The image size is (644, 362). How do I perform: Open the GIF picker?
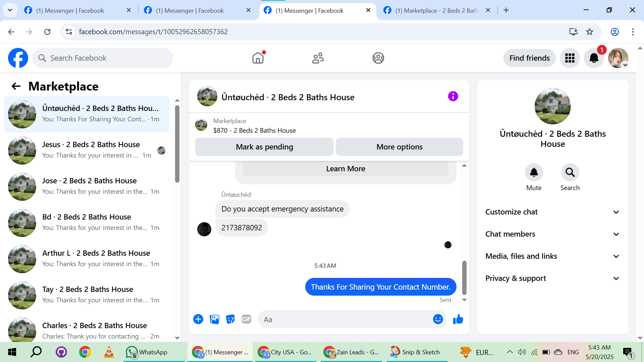247,319
